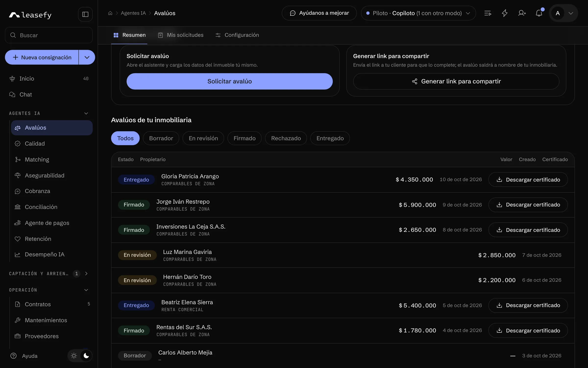Open Calidad in the sidebar
The width and height of the screenshot is (588, 368).
point(52,144)
